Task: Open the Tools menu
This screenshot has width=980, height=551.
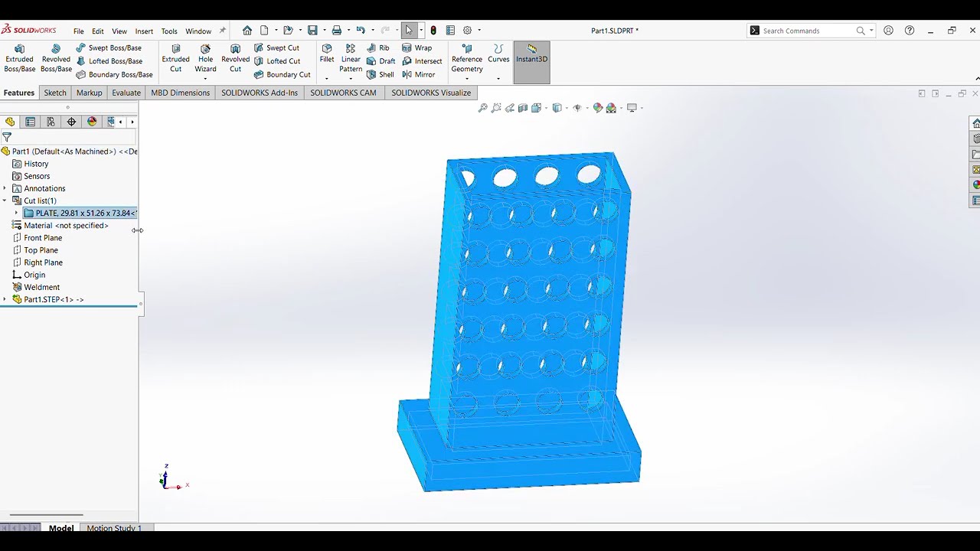Action: point(169,31)
